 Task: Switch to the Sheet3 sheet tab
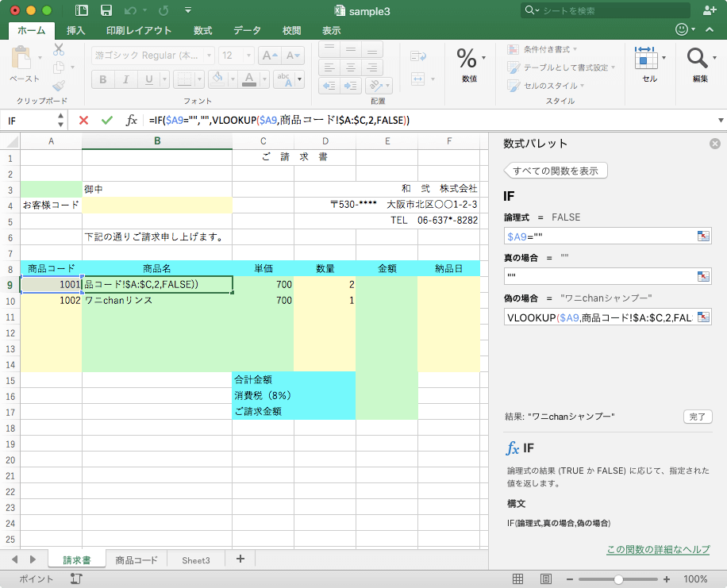coord(196,560)
